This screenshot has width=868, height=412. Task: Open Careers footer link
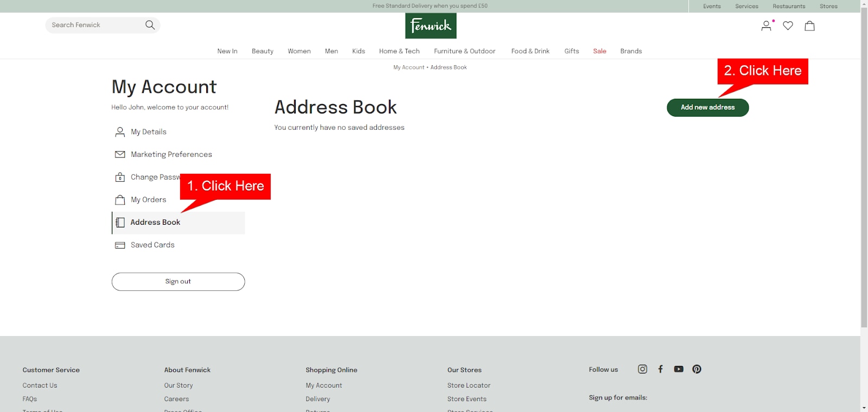coord(176,399)
